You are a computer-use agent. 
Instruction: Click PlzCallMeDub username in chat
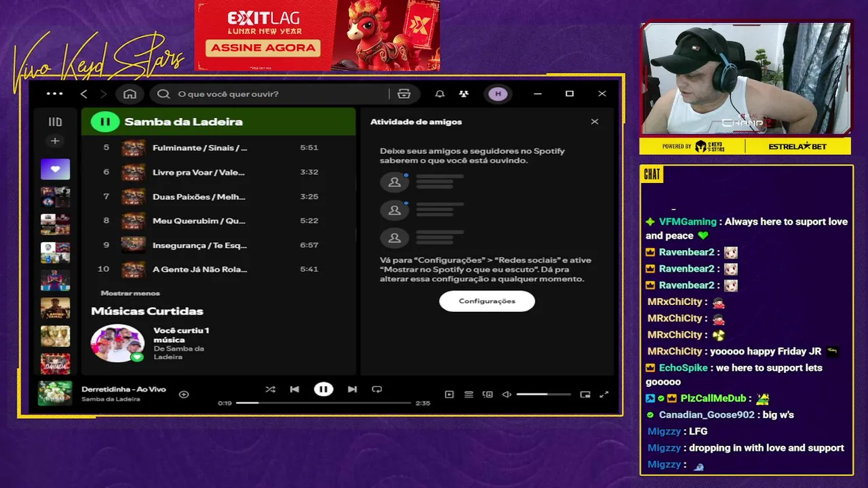tap(713, 399)
